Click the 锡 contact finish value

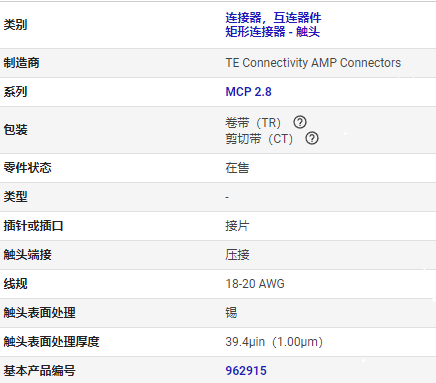pos(231,313)
